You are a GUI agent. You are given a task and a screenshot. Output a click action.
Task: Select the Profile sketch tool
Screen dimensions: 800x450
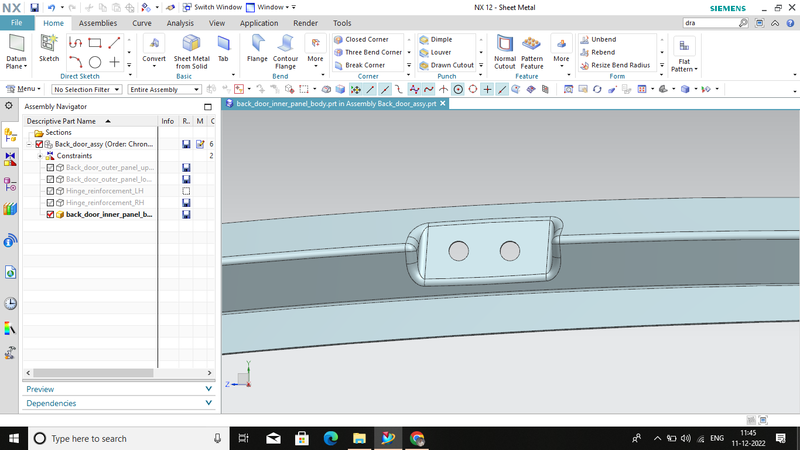pyautogui.click(x=76, y=43)
